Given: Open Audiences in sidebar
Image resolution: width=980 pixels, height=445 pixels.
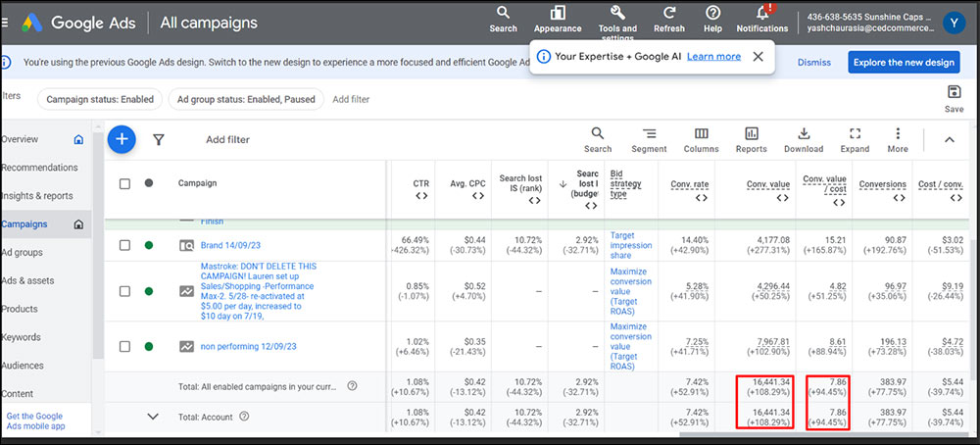Looking at the screenshot, I should (x=22, y=365).
